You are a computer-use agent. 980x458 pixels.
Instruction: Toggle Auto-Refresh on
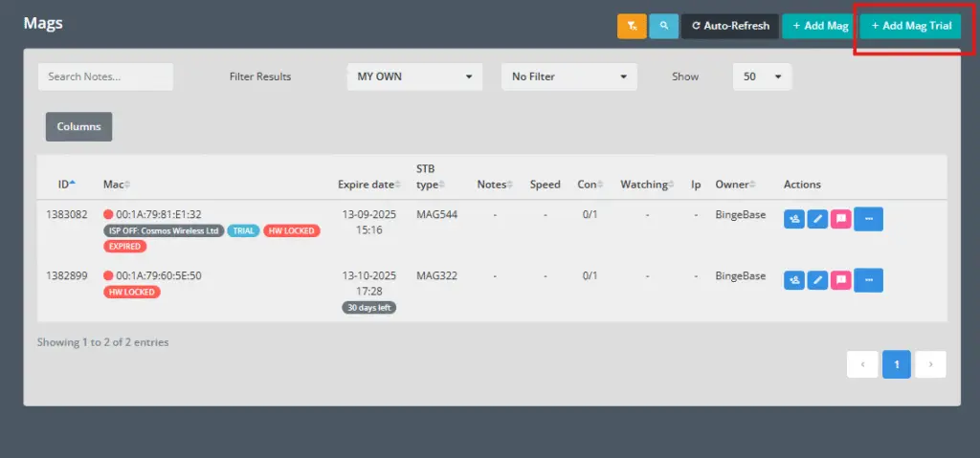[x=730, y=27]
